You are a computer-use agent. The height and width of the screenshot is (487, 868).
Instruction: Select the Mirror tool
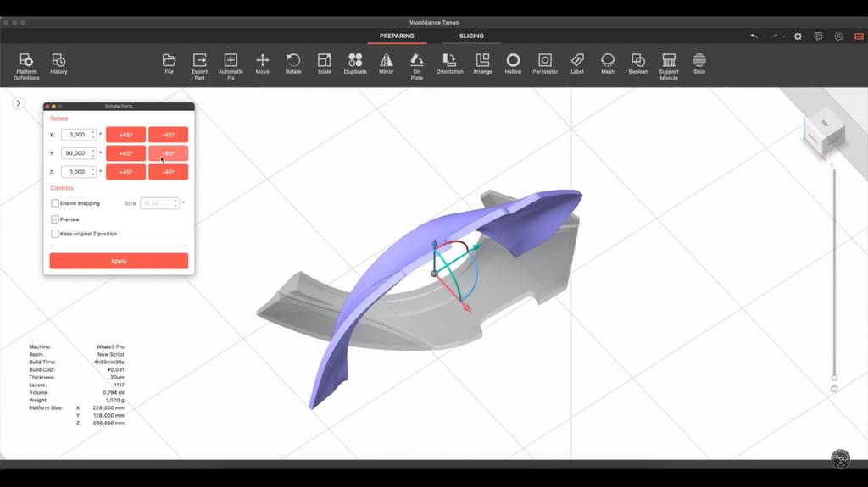(387, 64)
